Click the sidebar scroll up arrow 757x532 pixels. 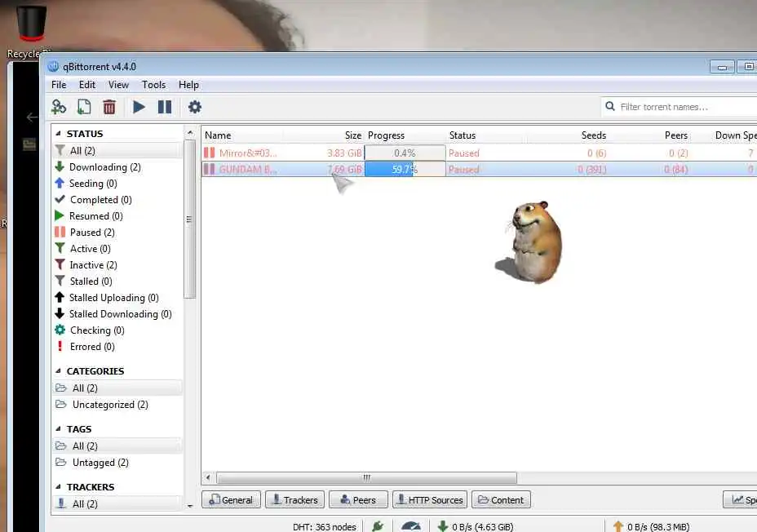(x=190, y=132)
